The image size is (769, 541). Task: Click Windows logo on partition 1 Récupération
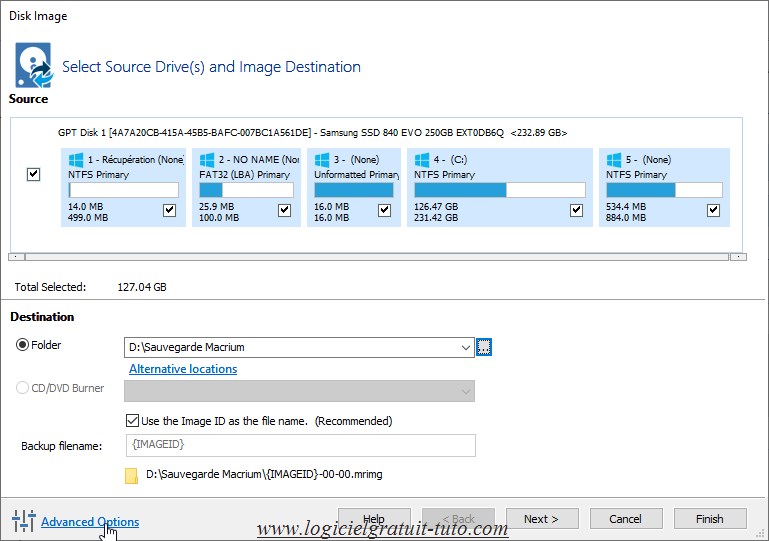pyautogui.click(x=76, y=160)
